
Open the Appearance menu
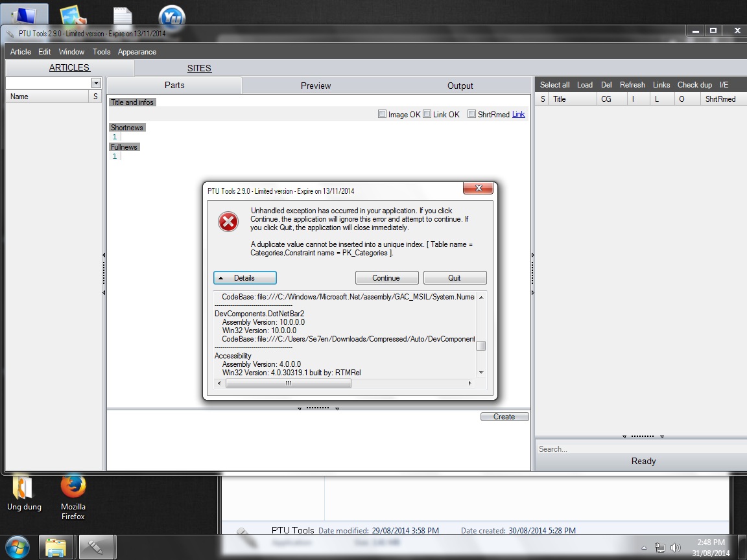coord(137,51)
